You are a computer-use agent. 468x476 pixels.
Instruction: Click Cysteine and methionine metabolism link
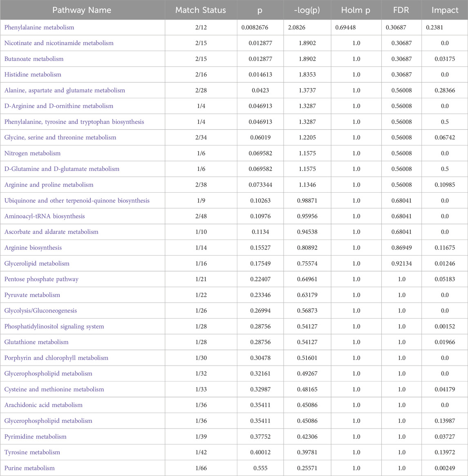point(54,389)
